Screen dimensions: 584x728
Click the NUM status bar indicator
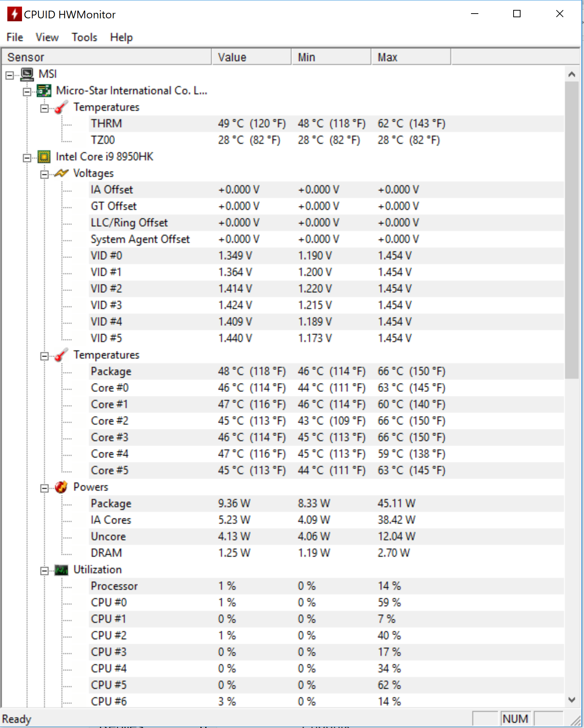pyautogui.click(x=515, y=718)
